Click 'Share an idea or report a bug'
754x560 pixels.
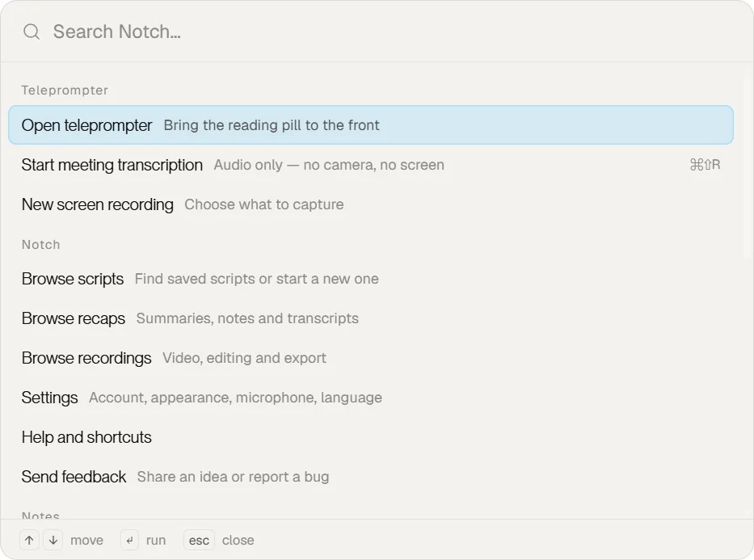(234, 477)
